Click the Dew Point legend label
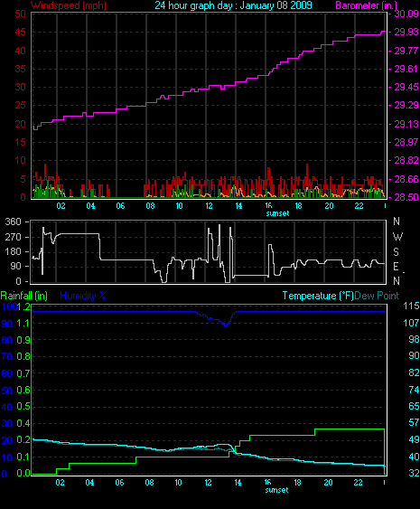 click(x=377, y=296)
